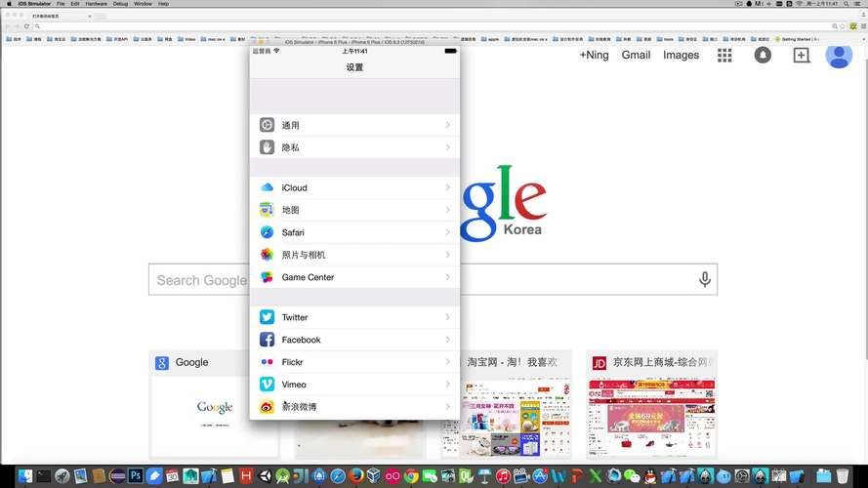Click the Google notifications bell icon

pos(763,56)
